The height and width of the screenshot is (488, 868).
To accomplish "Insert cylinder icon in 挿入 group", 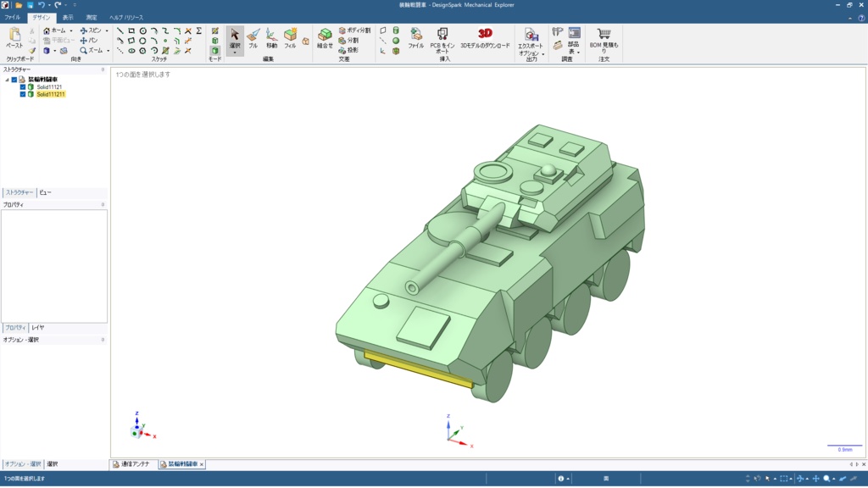I will pos(396,30).
